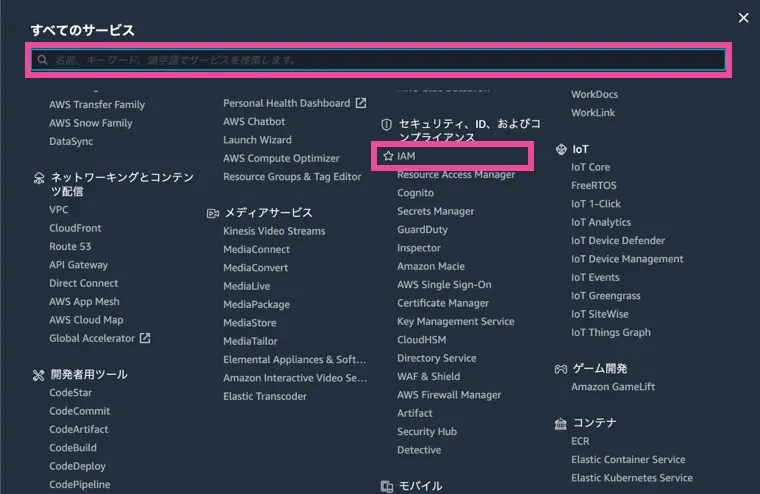Open the IAM service

coord(406,157)
